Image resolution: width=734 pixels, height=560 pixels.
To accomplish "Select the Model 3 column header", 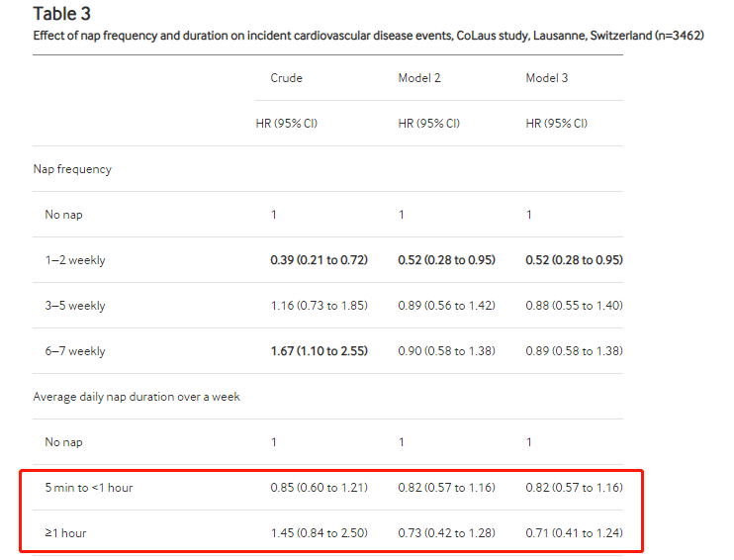I will 546,78.
